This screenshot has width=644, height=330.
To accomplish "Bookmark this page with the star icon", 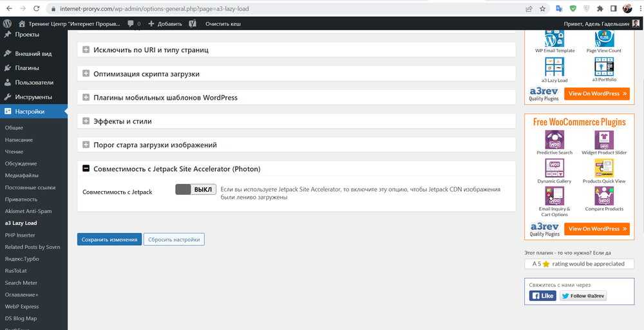I will point(543,8).
